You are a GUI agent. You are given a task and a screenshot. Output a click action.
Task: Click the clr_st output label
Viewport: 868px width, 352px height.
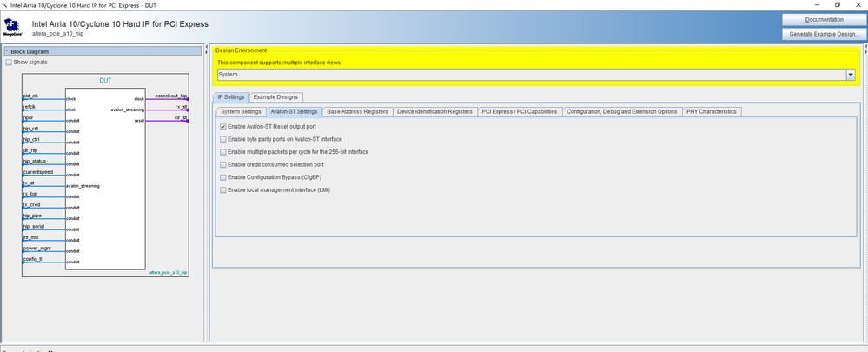click(x=181, y=118)
